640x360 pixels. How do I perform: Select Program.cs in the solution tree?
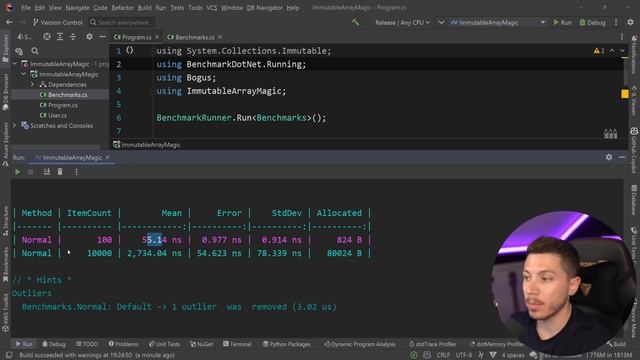[59, 105]
